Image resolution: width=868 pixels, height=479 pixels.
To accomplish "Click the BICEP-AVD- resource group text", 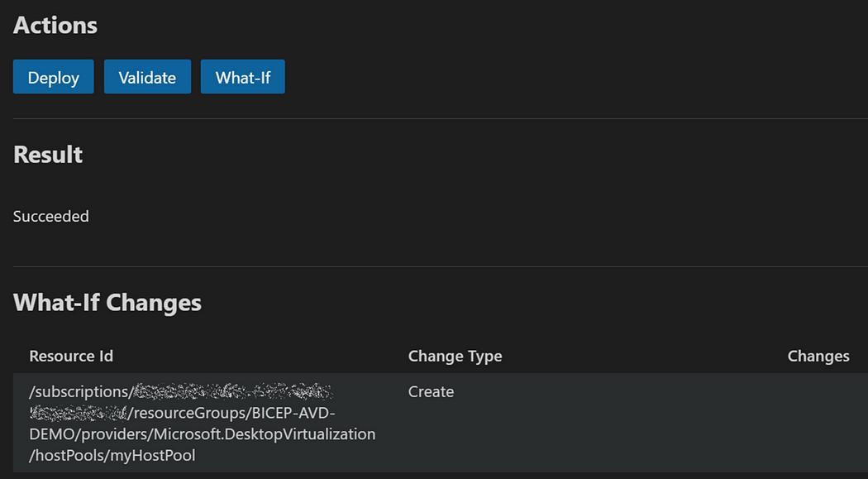I will click(293, 413).
